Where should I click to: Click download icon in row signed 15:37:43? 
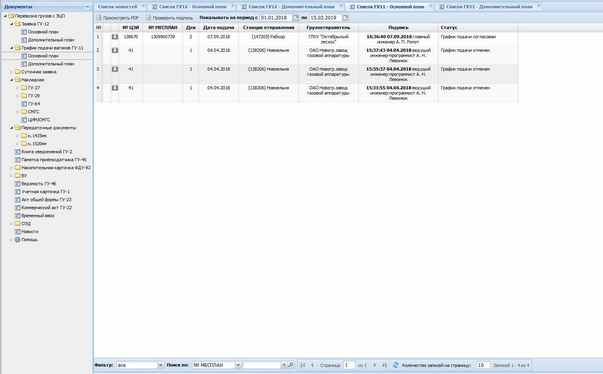[x=115, y=50]
